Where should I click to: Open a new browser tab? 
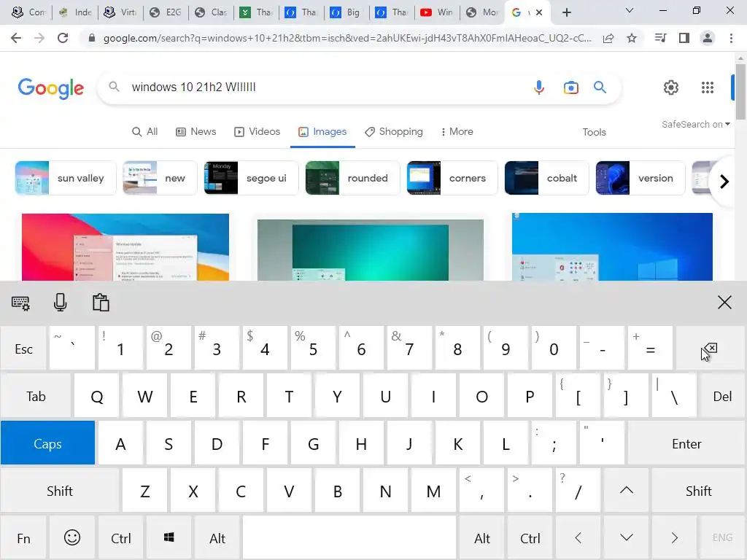566,12
